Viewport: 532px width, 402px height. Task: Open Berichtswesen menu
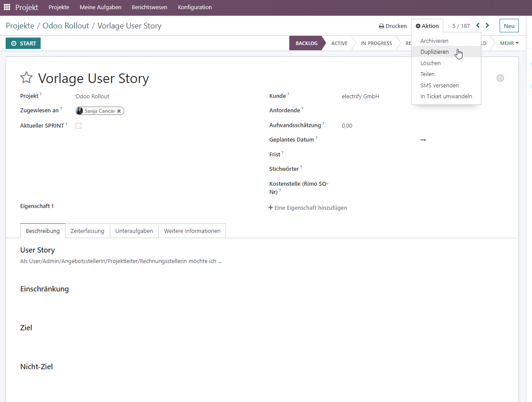click(150, 7)
